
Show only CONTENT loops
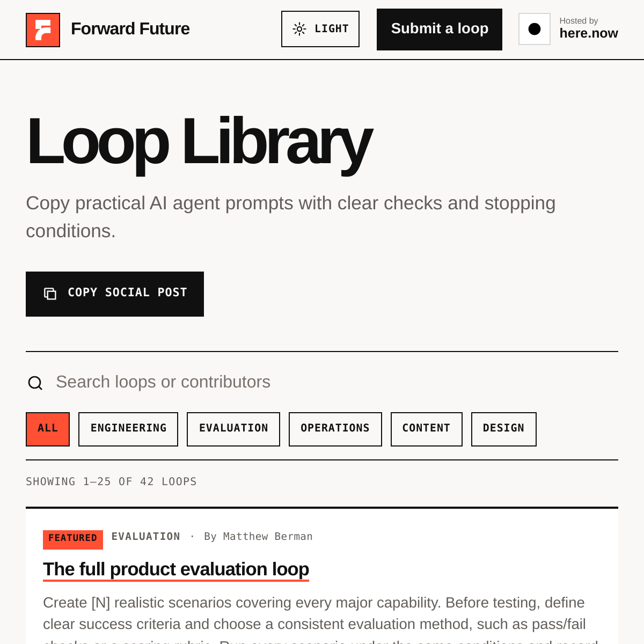point(427,429)
